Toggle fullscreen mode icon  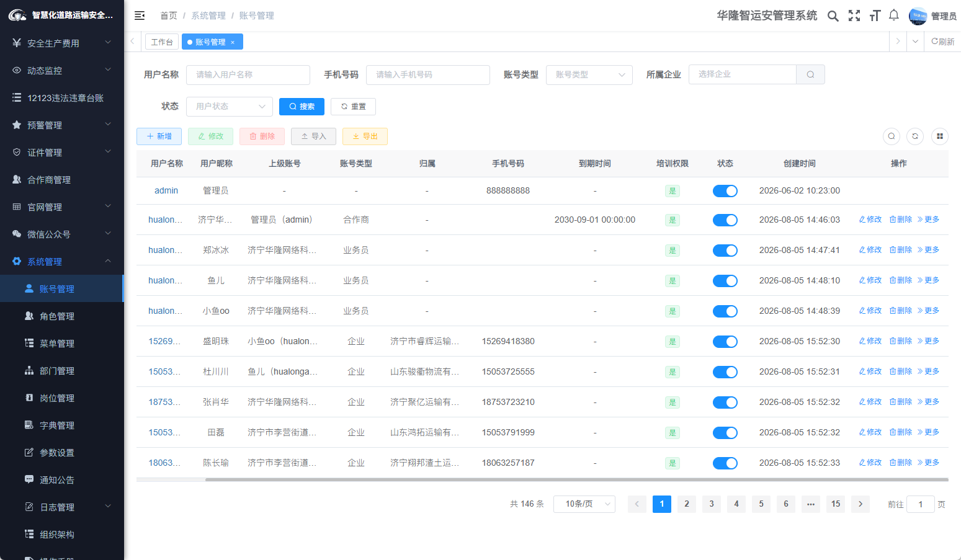click(x=854, y=16)
